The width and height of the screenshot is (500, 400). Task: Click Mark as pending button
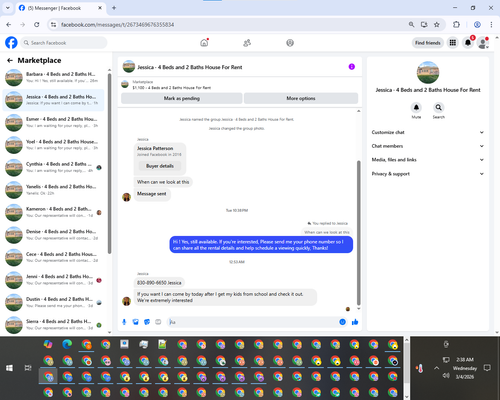[182, 98]
